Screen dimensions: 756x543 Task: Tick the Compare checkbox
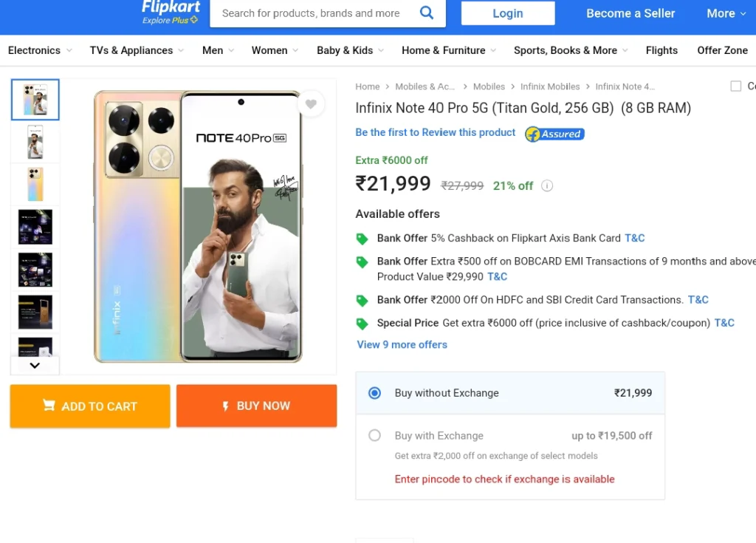click(736, 86)
